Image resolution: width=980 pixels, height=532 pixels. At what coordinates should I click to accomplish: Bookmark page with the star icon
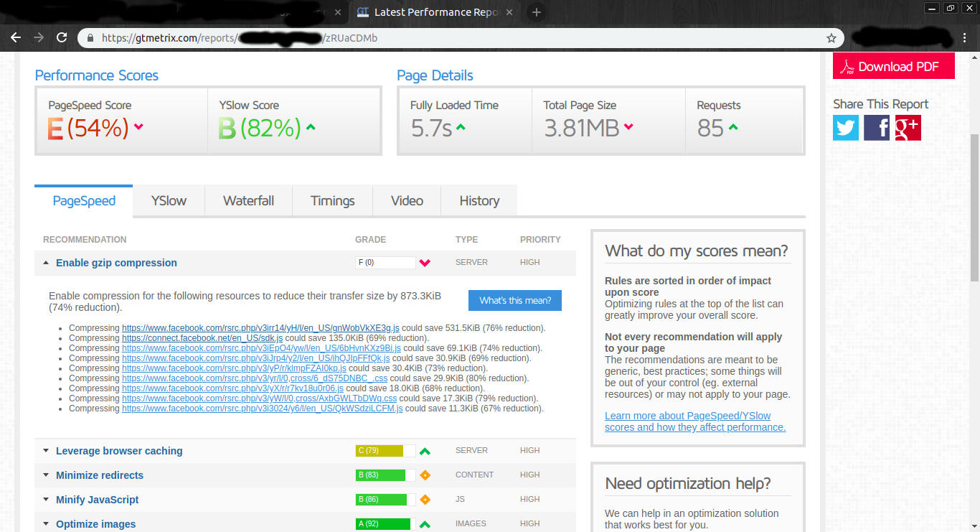[x=831, y=38]
